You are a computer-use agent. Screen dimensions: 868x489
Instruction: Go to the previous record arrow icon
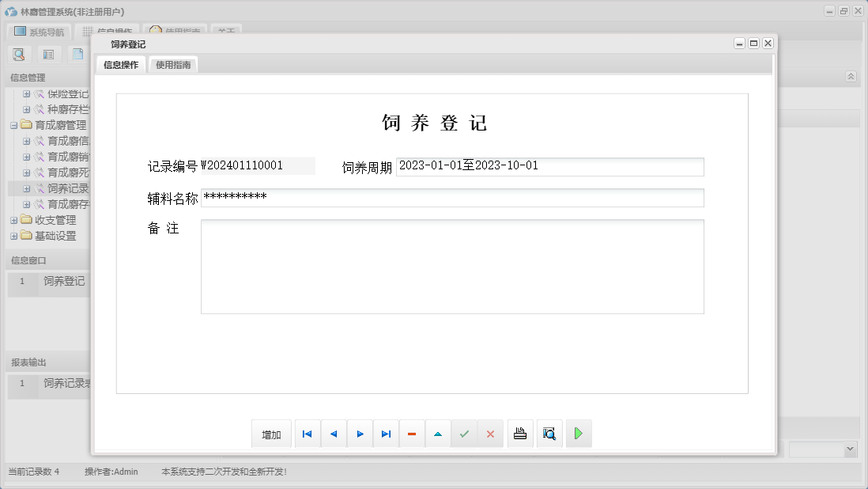(334, 433)
